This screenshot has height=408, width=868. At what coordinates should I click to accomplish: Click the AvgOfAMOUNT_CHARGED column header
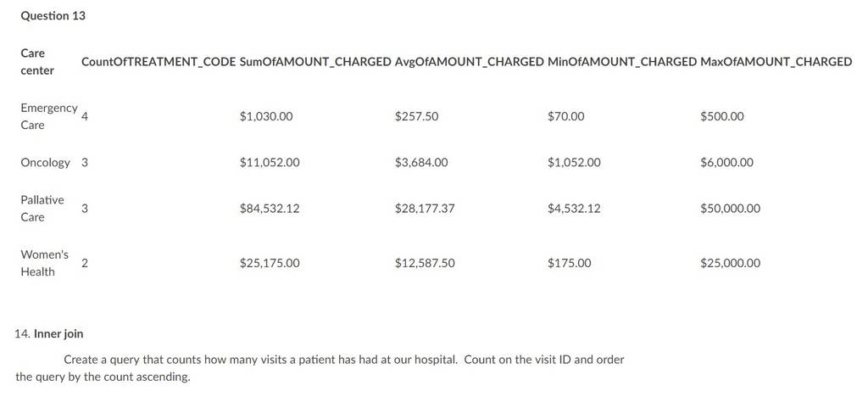pyautogui.click(x=470, y=61)
